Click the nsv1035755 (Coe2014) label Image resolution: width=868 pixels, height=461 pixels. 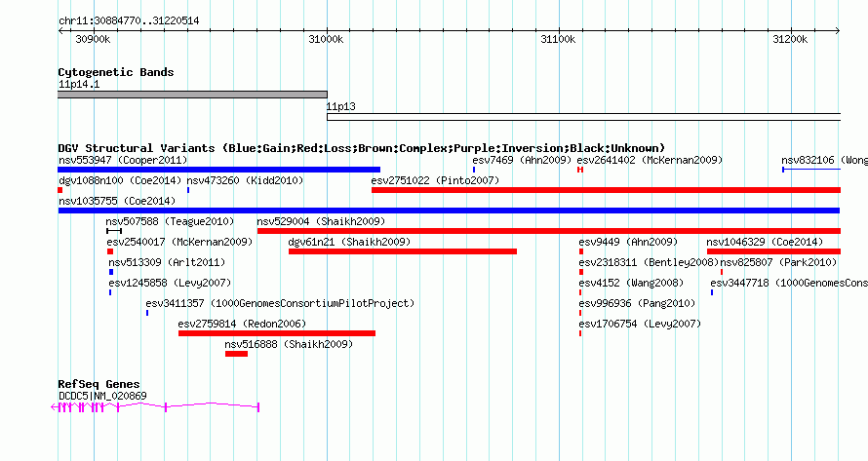pyautogui.click(x=117, y=201)
